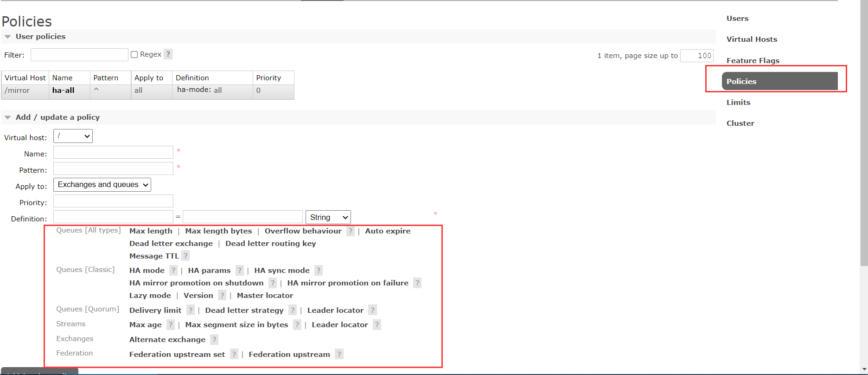Screen dimensions: 868x375
Task: Open help for Leader locator in Streams row
Action: [x=377, y=325]
